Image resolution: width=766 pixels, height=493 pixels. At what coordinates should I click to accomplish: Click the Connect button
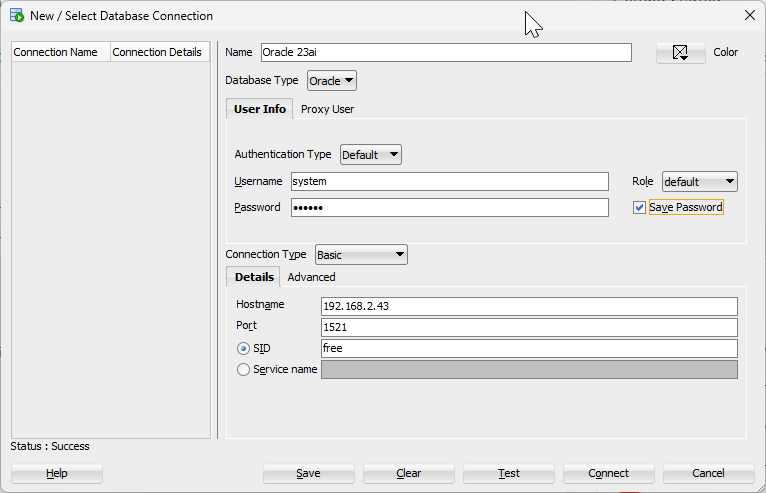tap(609, 473)
